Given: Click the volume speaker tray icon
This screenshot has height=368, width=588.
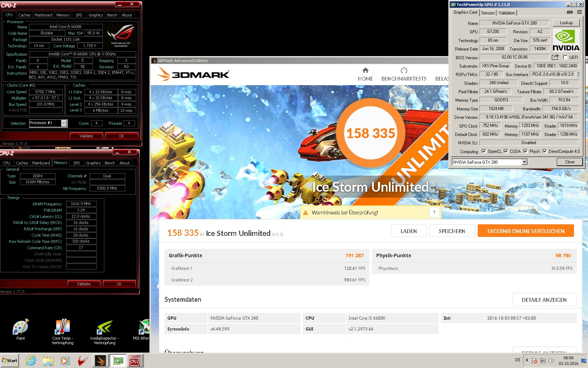Looking at the screenshot, I should (x=551, y=361).
